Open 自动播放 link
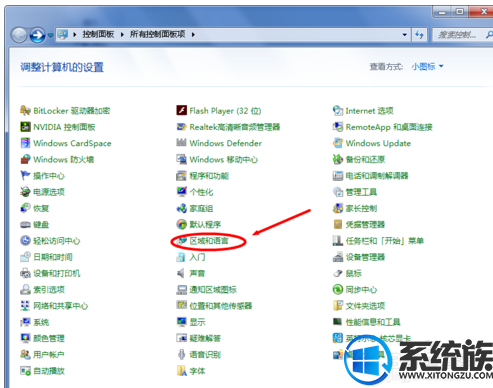 (49, 371)
